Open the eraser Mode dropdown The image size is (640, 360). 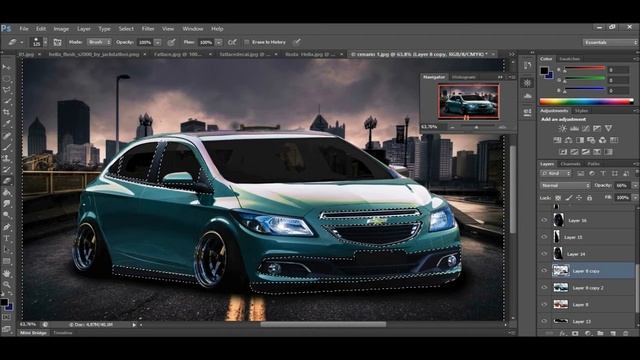pyautogui.click(x=99, y=42)
